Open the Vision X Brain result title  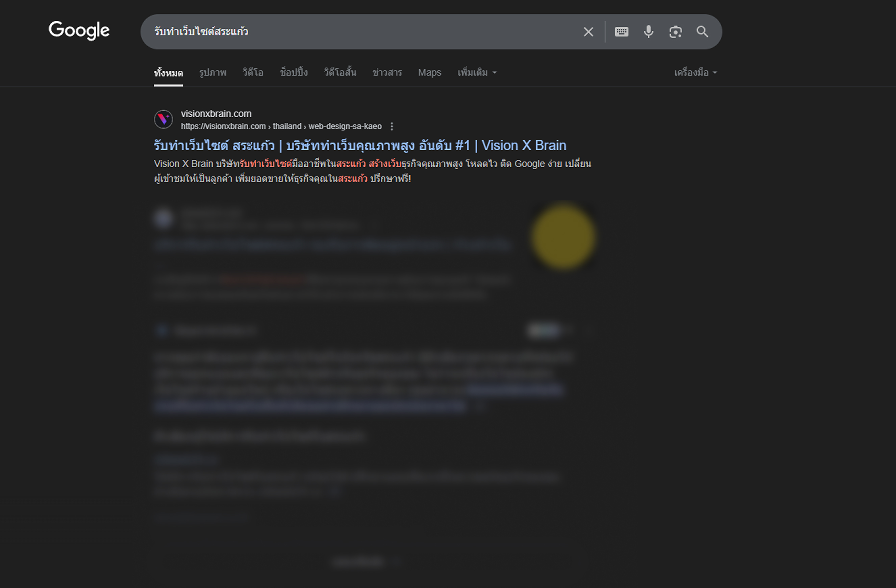(360, 146)
